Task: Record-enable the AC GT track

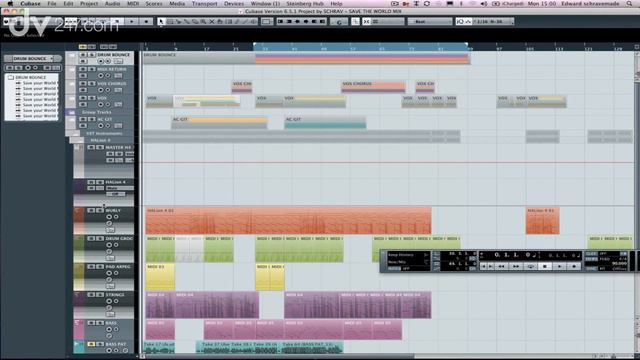Action: click(x=100, y=126)
